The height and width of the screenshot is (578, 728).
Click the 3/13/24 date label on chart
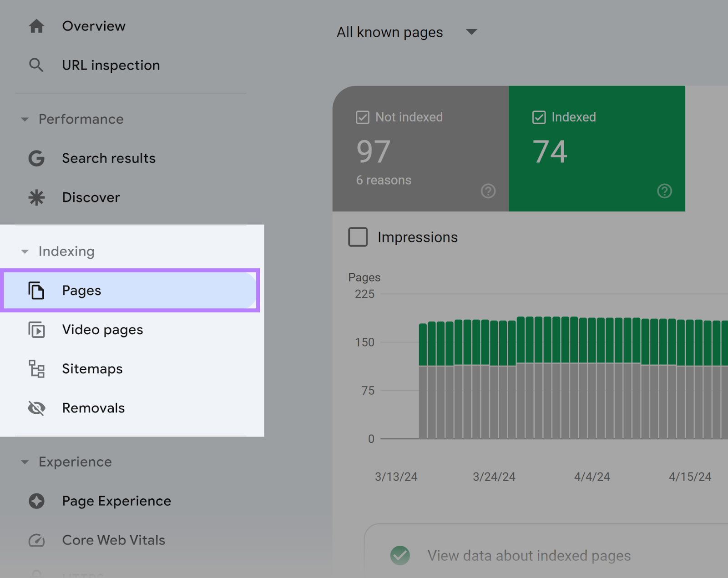[396, 477]
